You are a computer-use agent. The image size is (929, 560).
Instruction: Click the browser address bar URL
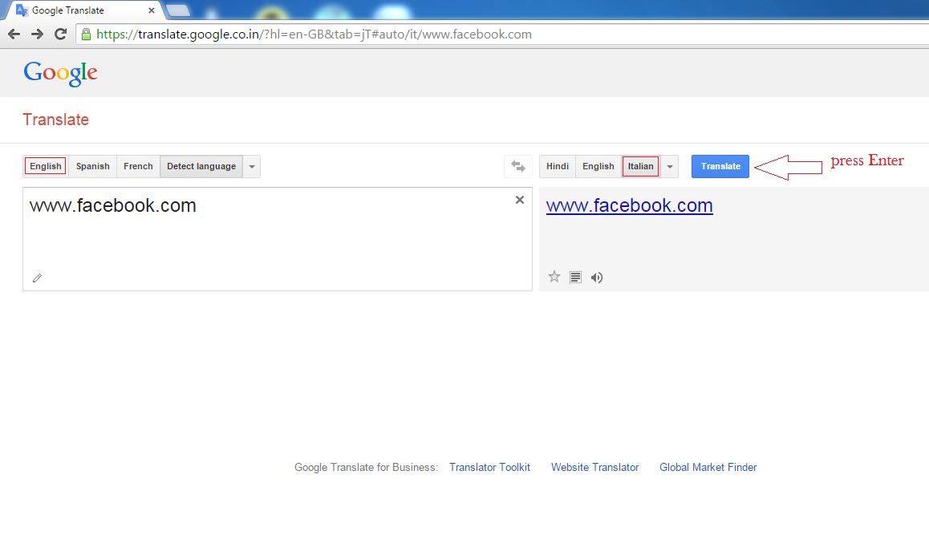click(x=314, y=34)
